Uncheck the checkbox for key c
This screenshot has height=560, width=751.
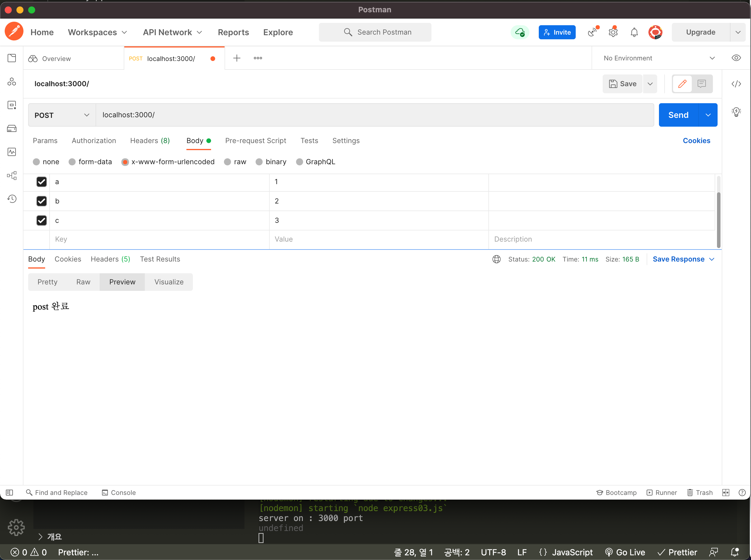(41, 220)
